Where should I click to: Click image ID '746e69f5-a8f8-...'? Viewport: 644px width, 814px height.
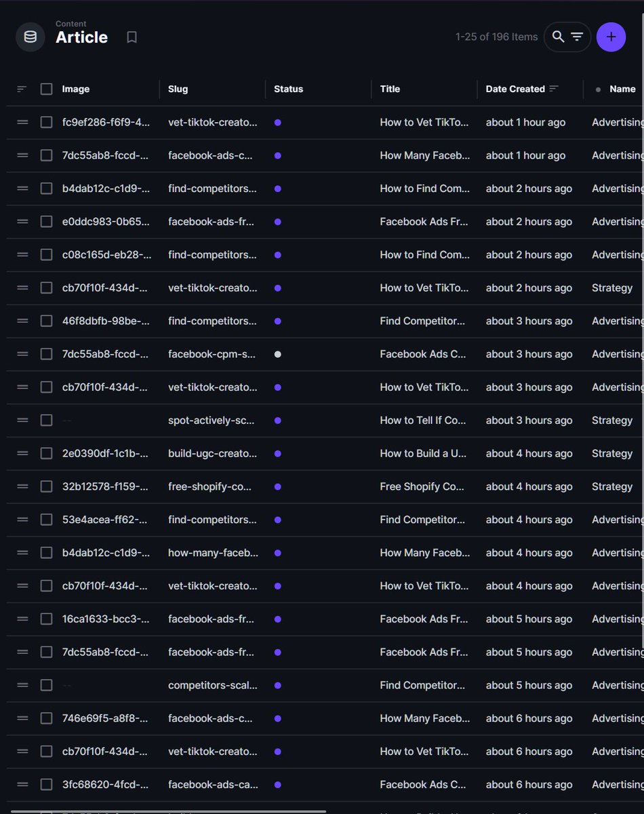[x=106, y=718]
